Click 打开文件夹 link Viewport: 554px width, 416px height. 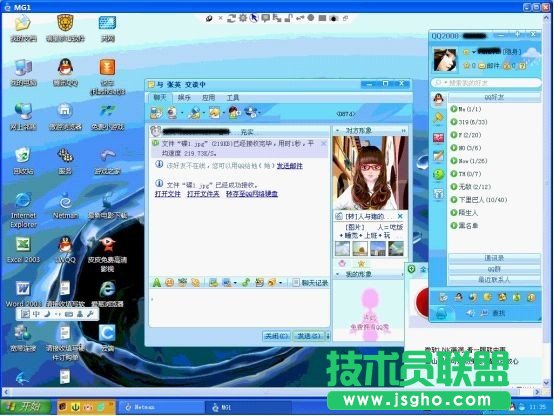[x=203, y=194]
